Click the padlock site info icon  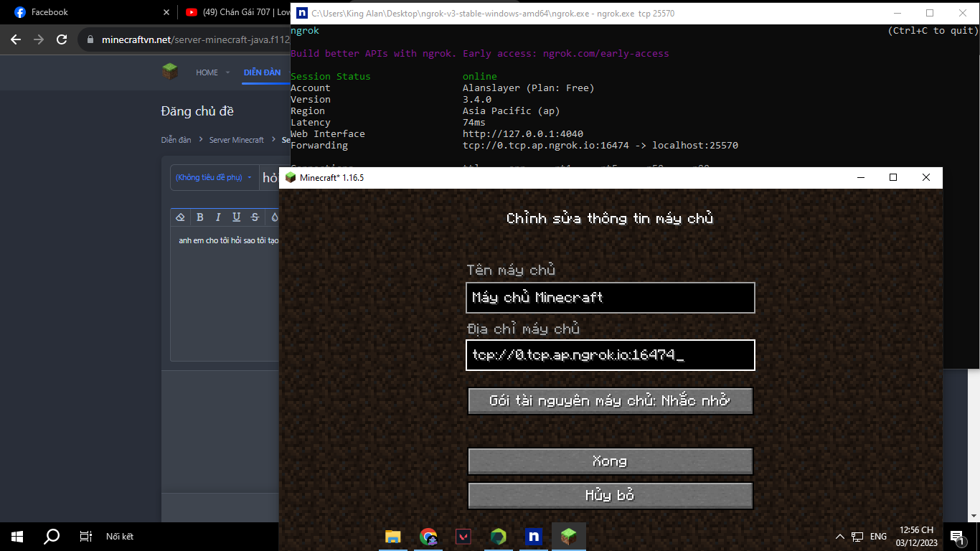[x=90, y=40]
